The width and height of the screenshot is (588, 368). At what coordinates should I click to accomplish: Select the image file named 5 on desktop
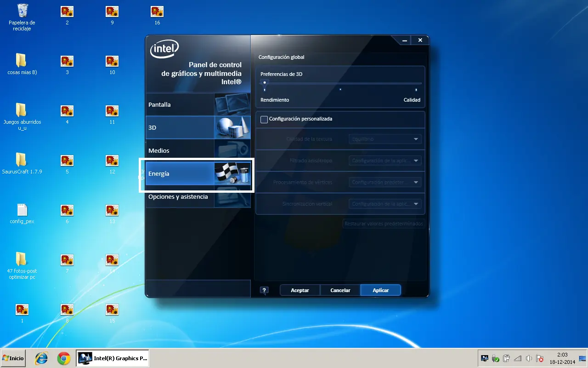[x=67, y=164]
